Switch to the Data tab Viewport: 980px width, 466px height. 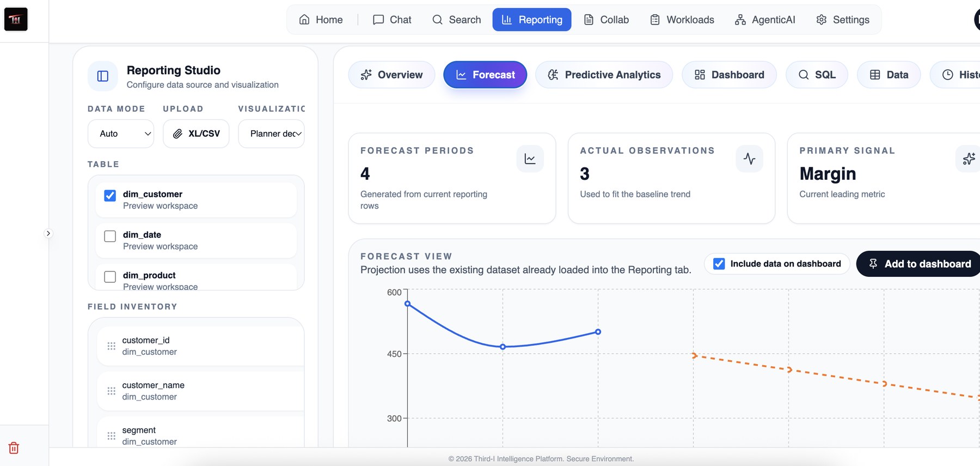click(x=889, y=75)
